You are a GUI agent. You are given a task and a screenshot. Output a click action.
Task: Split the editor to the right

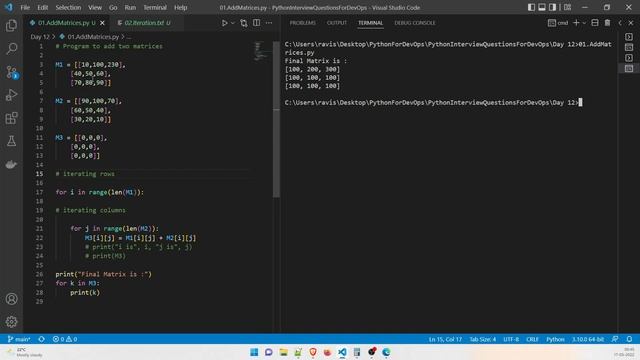[256, 23]
